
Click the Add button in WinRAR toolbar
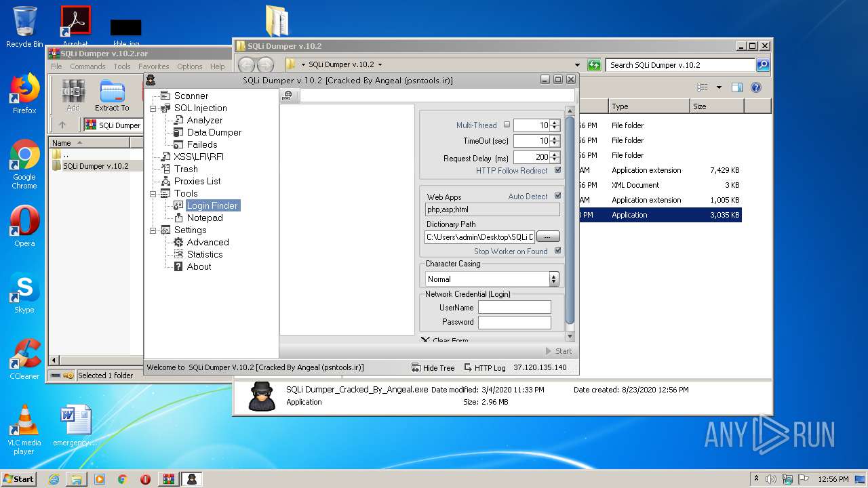(73, 96)
